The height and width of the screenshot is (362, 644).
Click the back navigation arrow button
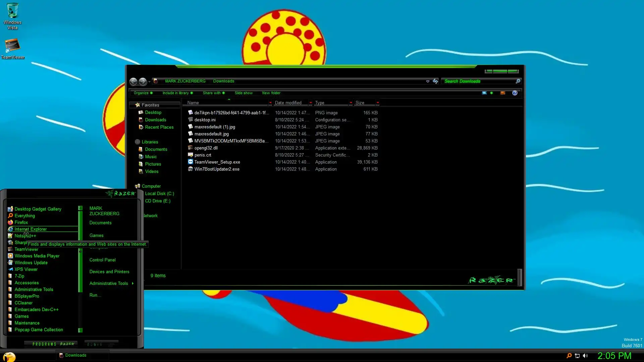pos(133,81)
